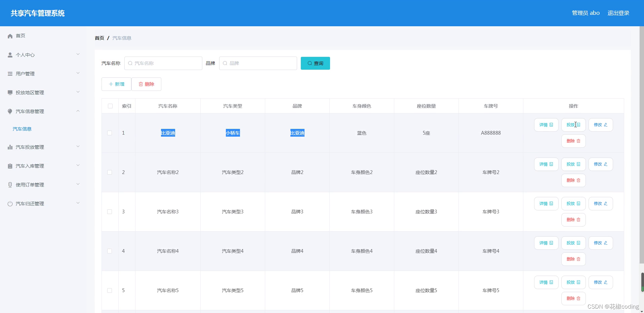Image resolution: width=644 pixels, height=313 pixels.
Task: Expand the 用户管理 menu arrow
Action: 78,73
